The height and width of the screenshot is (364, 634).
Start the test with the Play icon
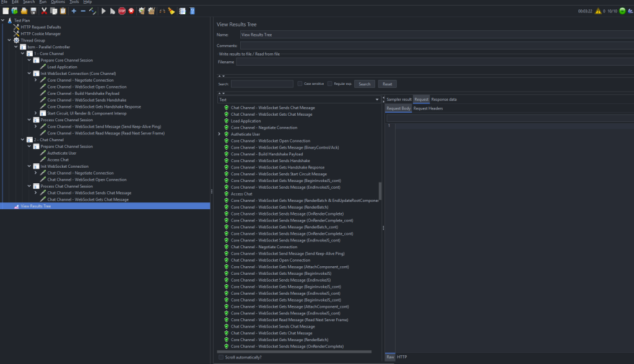coord(103,11)
